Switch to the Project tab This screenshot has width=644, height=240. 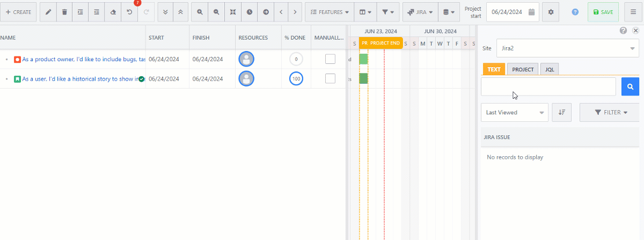tap(522, 69)
